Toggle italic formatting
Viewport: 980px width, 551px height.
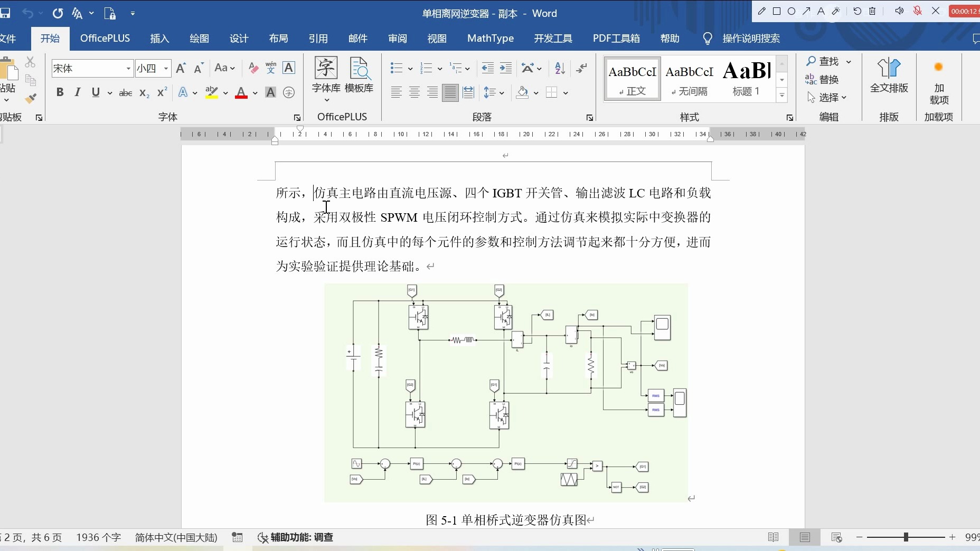click(x=77, y=92)
